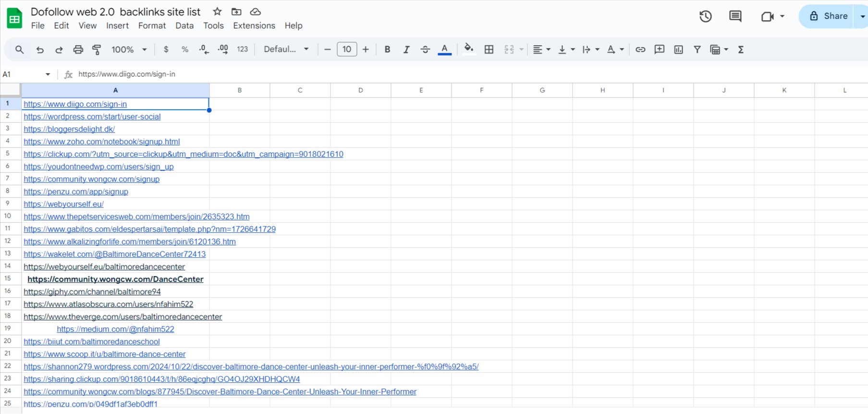
Task: Open the Default font family dropdown
Action: point(286,50)
